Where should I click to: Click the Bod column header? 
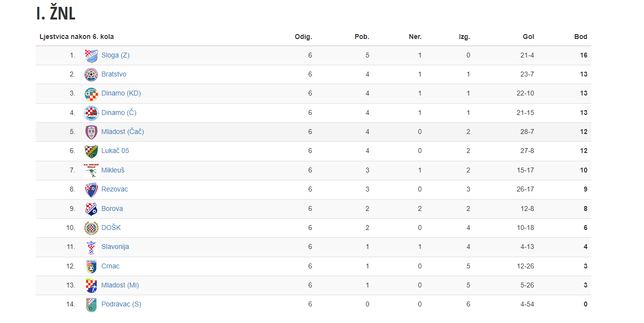point(581,37)
